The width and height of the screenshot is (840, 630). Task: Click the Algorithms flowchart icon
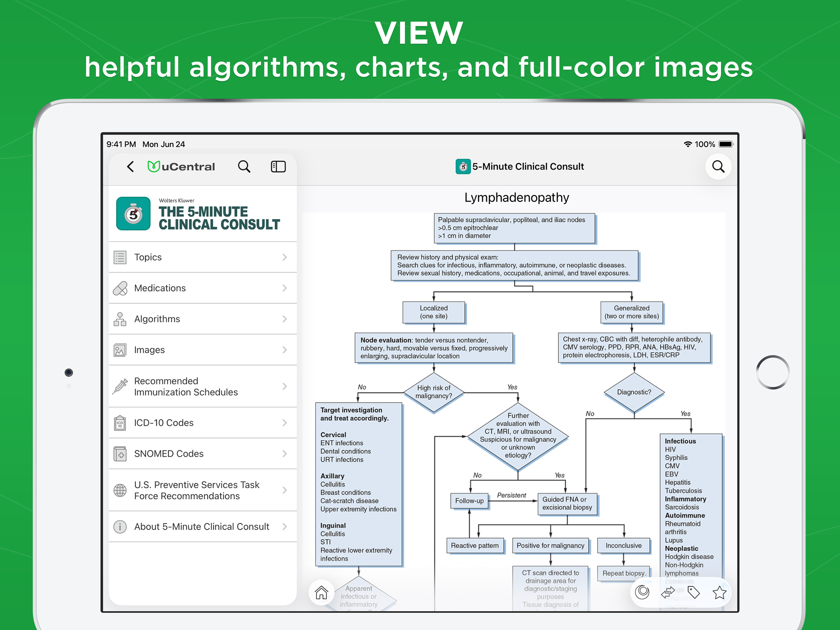pyautogui.click(x=120, y=319)
